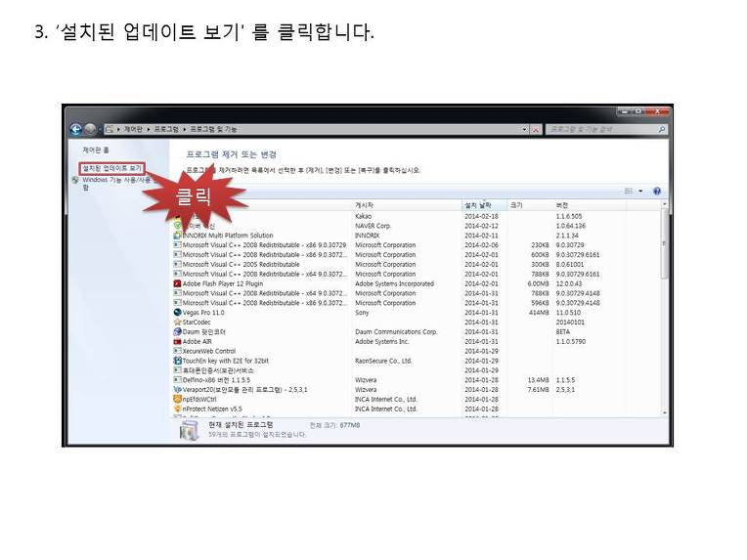Click the change view layout icon
747x560 pixels.
pyautogui.click(x=629, y=191)
